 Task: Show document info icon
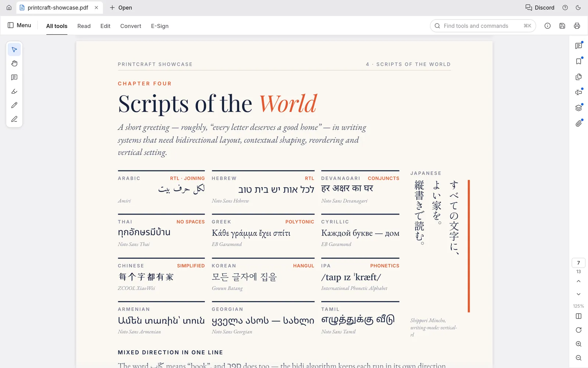(548, 26)
